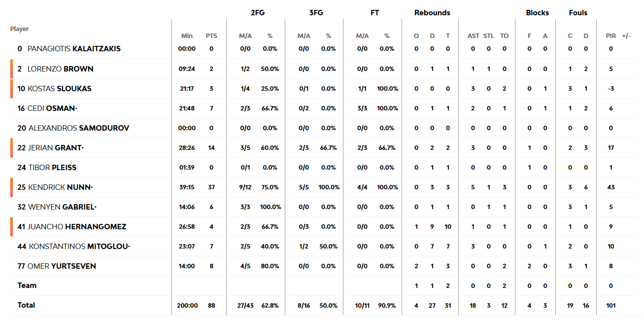Image resolution: width=644 pixels, height=320 pixels.
Task: Click on Jerian Grant's name
Action: point(56,148)
